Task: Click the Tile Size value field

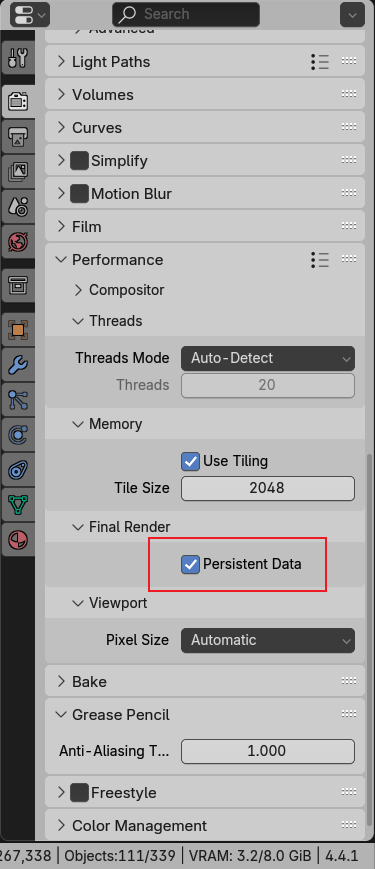Action: [268, 488]
